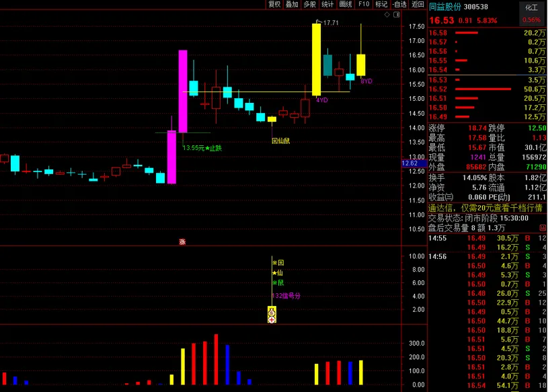Click the 盘后交易量 8 line
Image resolution: width=548 pixels, height=392 pixels.
pos(466,228)
